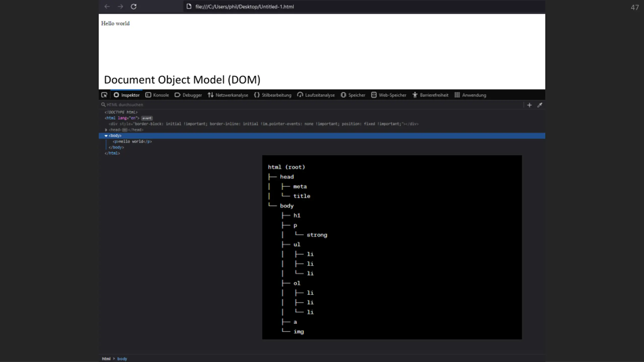Open the Netzwerkanalyse tab
Viewport: 644px width, 362px height.
tap(228, 95)
